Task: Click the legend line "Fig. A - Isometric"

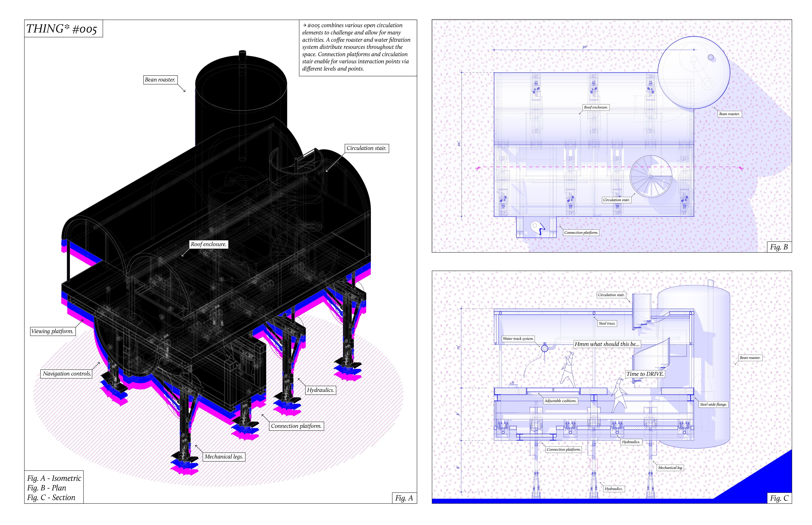Action: tap(54, 478)
